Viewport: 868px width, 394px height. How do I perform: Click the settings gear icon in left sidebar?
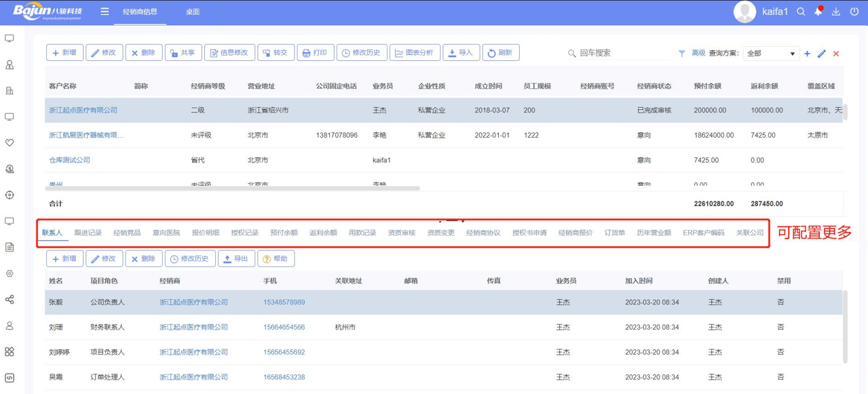coord(10,273)
